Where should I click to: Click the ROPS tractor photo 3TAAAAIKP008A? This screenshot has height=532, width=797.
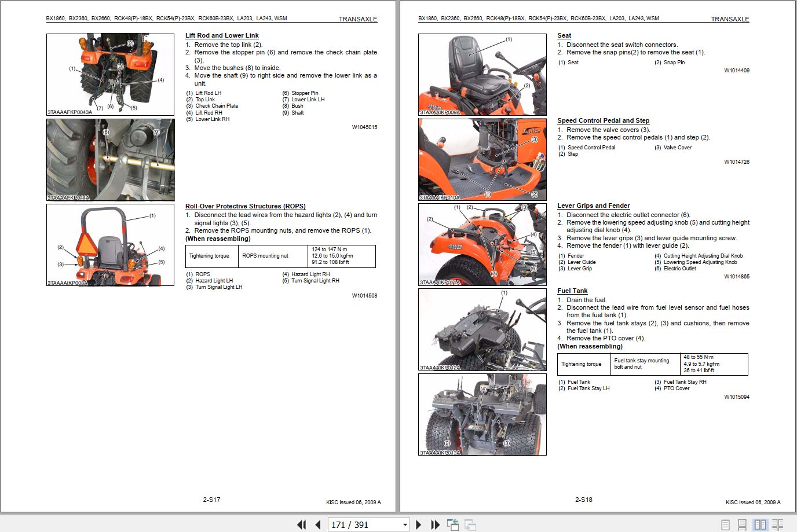(110, 245)
